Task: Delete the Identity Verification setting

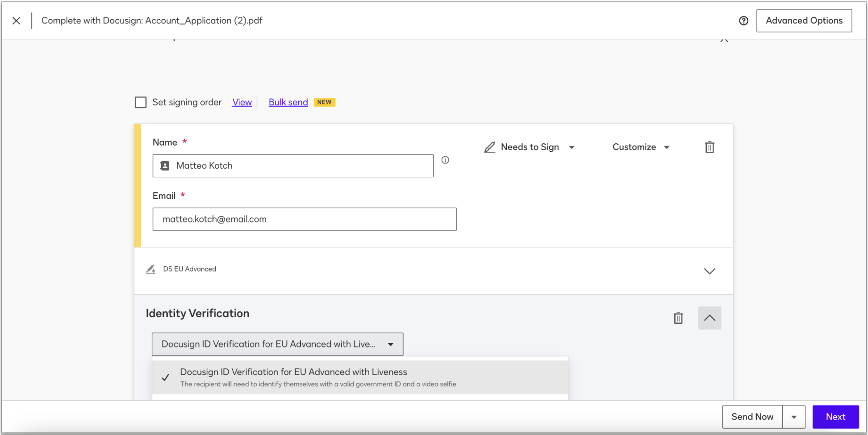Action: pyautogui.click(x=678, y=318)
